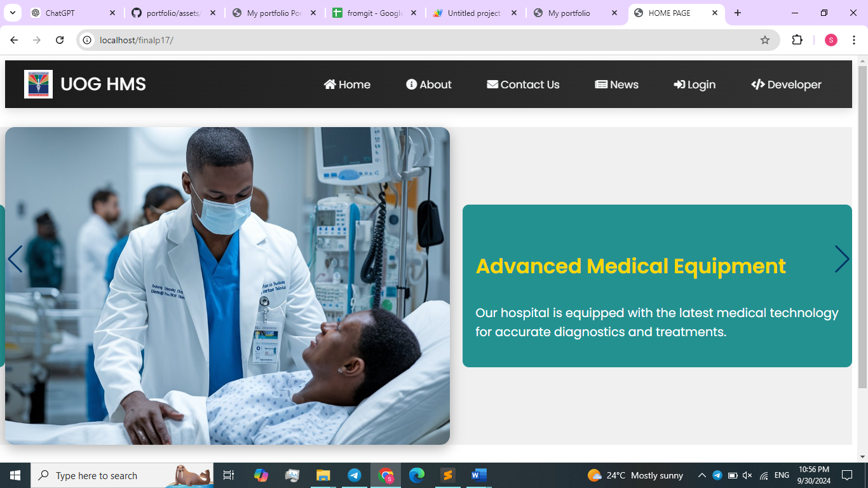
Task: Bookmark this page with star icon
Action: coord(765,40)
